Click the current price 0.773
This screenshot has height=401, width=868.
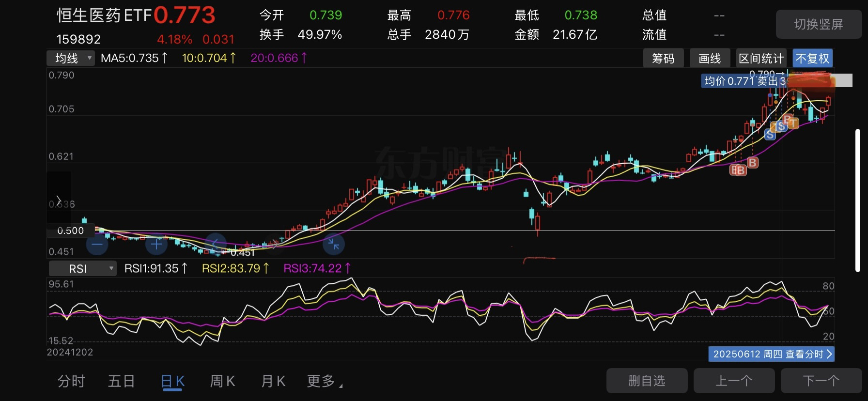point(185,15)
